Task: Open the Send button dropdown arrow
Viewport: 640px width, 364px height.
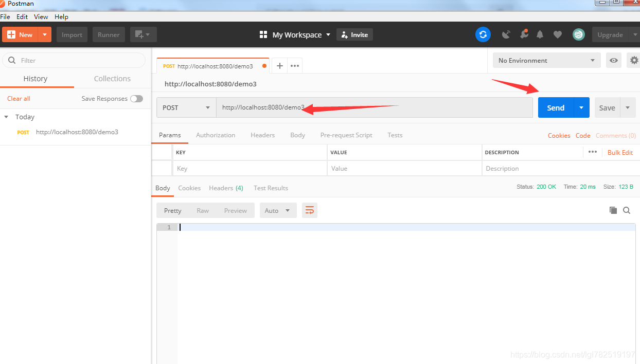Action: (581, 107)
